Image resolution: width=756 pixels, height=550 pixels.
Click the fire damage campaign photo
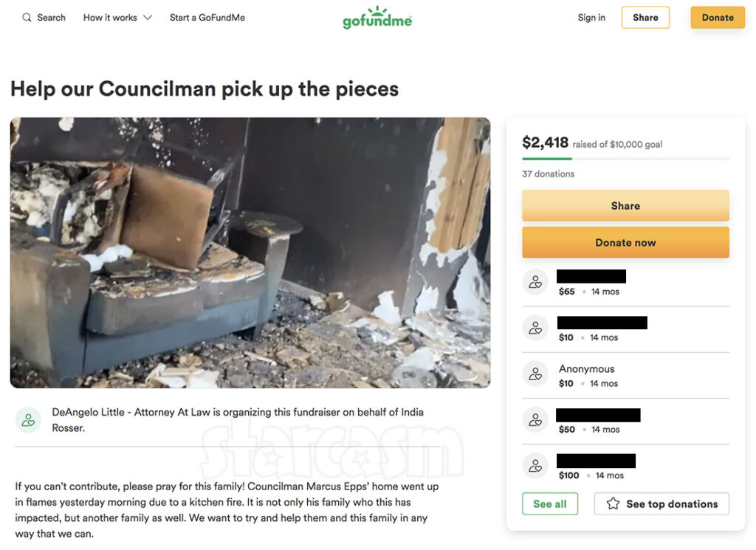point(250,252)
